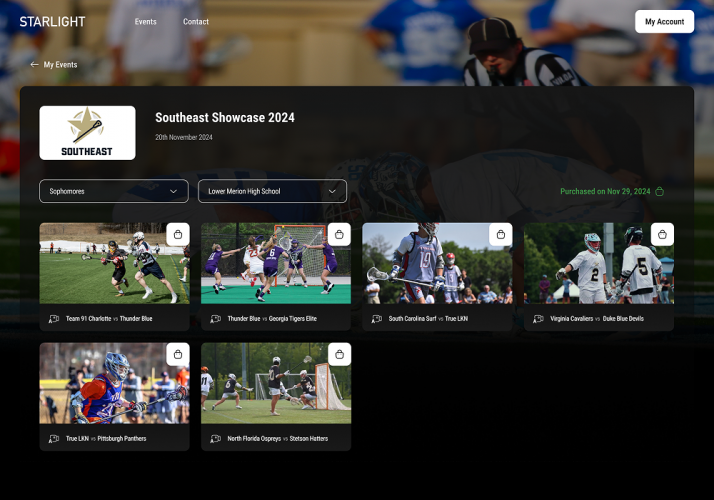Open the Contact menu item
Viewport: 714px width, 500px height.
(196, 21)
